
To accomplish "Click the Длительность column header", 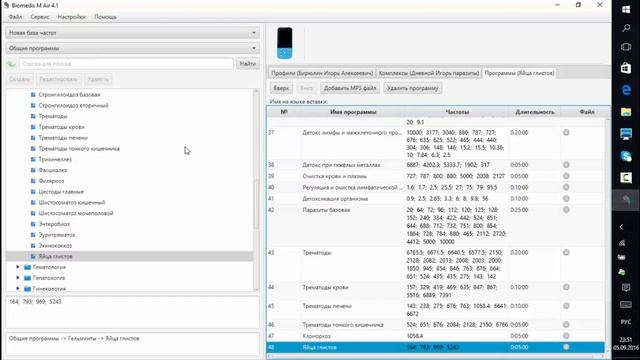I will point(535,112).
